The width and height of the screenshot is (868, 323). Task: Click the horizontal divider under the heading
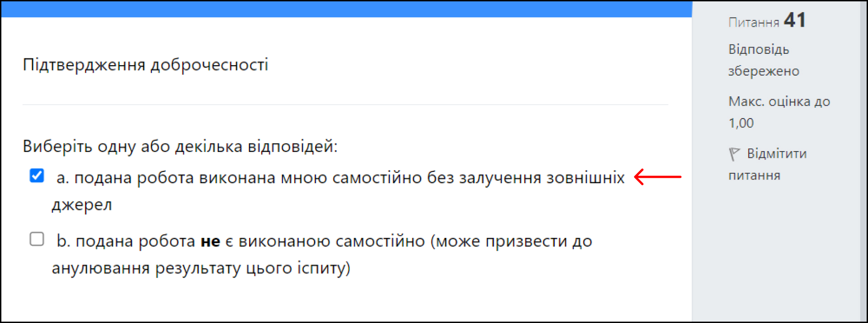click(x=345, y=105)
